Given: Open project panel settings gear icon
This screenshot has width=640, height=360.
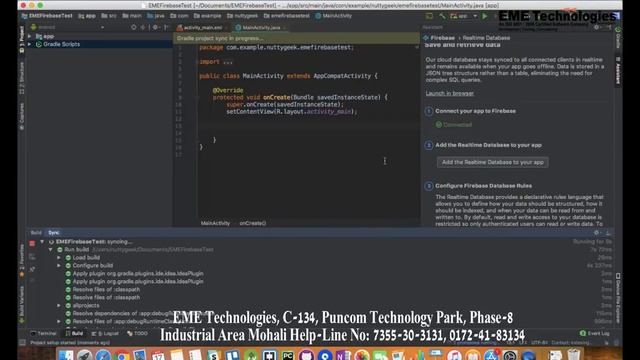Looking at the screenshot, I should pyautogui.click(x=155, y=27).
